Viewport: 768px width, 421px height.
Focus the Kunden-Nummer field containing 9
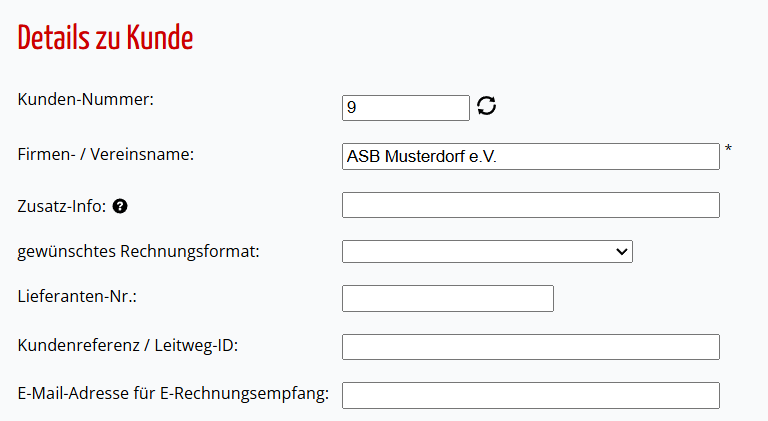tap(406, 108)
